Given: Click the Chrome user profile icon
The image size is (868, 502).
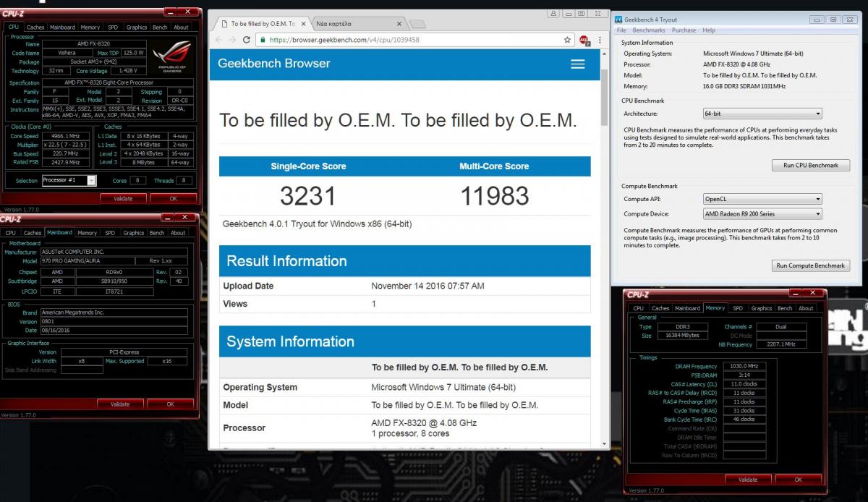Looking at the screenshot, I should (x=553, y=13).
